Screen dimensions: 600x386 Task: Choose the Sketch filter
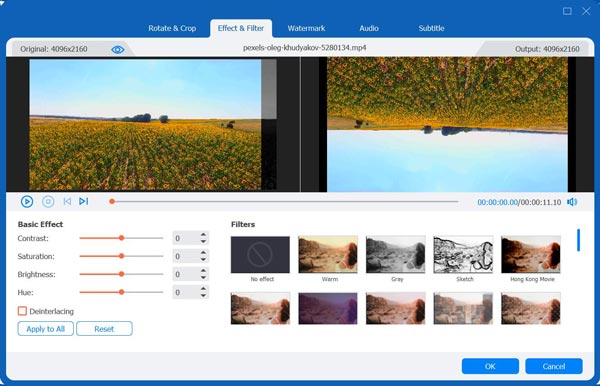(x=463, y=254)
